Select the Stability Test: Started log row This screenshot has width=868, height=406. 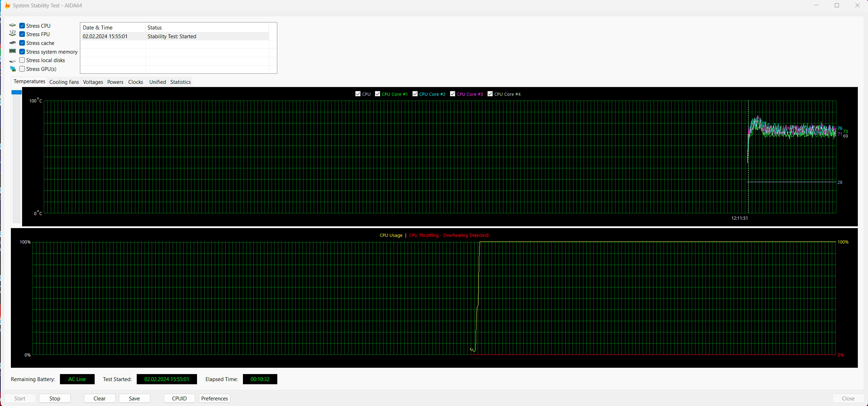171,36
